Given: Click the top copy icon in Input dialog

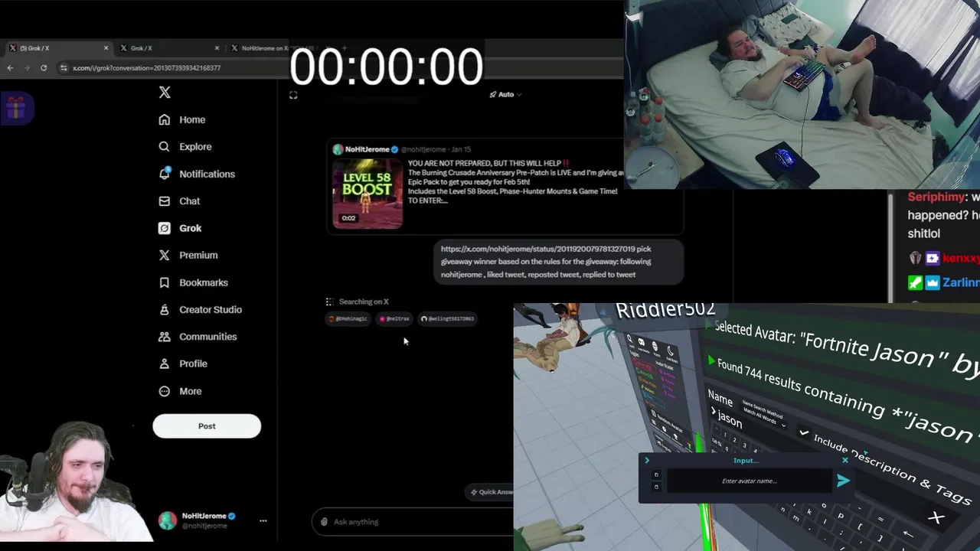Looking at the screenshot, I should pyautogui.click(x=656, y=475).
